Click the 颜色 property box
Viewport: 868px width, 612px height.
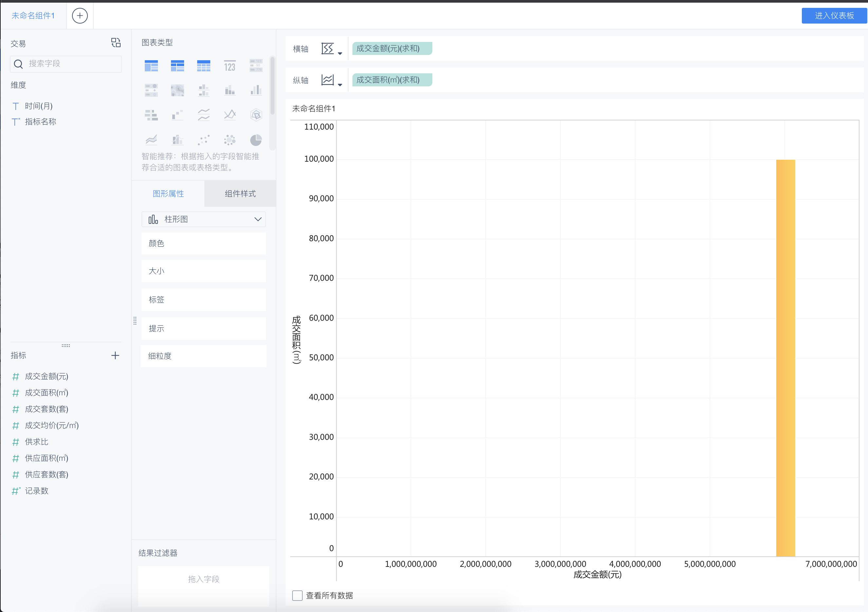pos(203,244)
